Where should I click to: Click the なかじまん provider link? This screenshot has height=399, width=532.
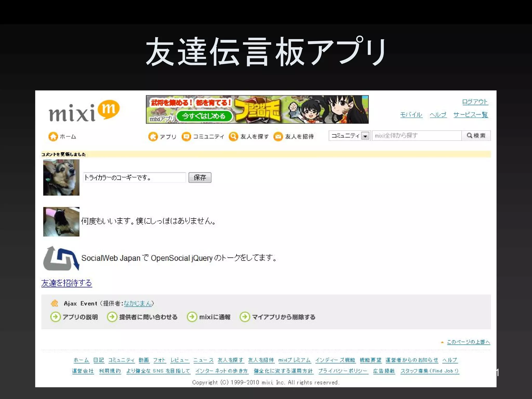(138, 303)
